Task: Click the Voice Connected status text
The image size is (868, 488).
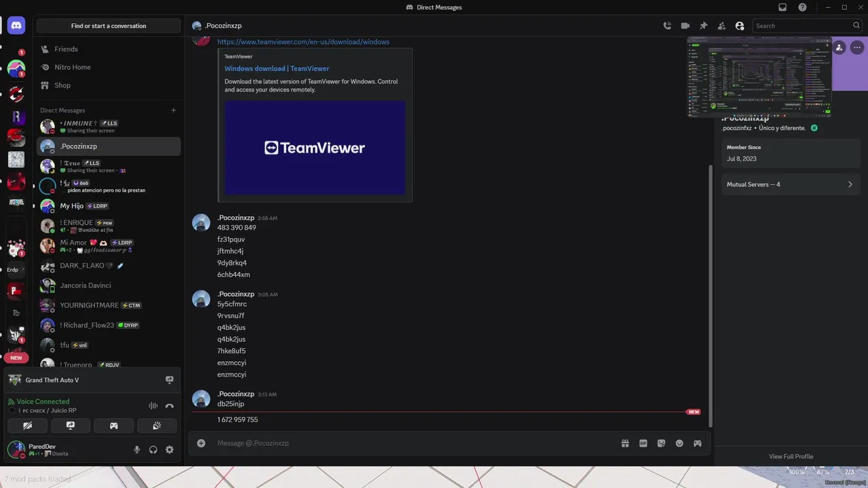Action: pyautogui.click(x=43, y=401)
